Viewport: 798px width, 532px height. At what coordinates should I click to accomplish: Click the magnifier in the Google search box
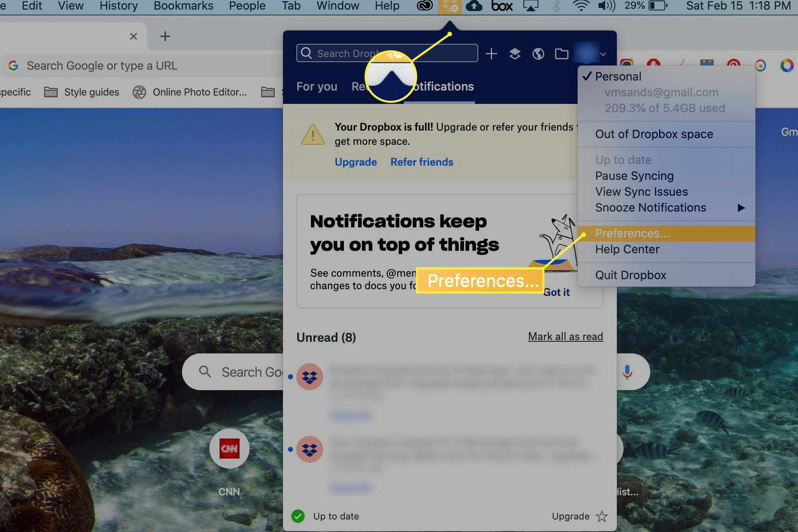coord(205,371)
